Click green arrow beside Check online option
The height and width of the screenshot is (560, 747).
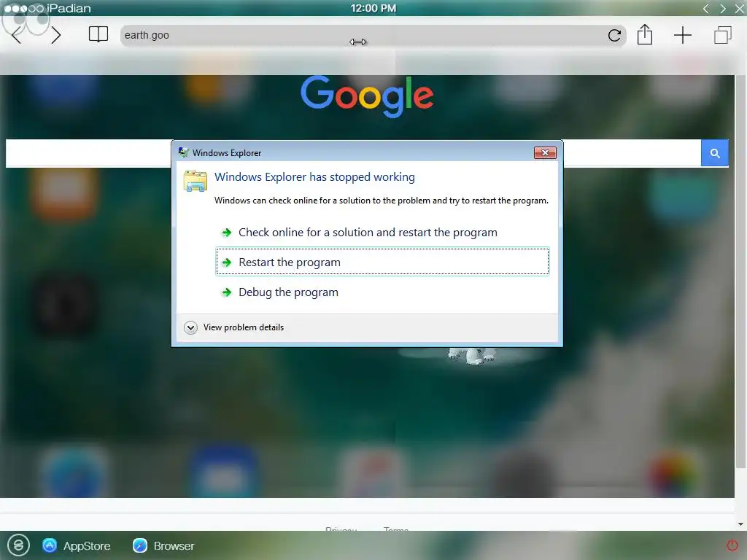[227, 233]
